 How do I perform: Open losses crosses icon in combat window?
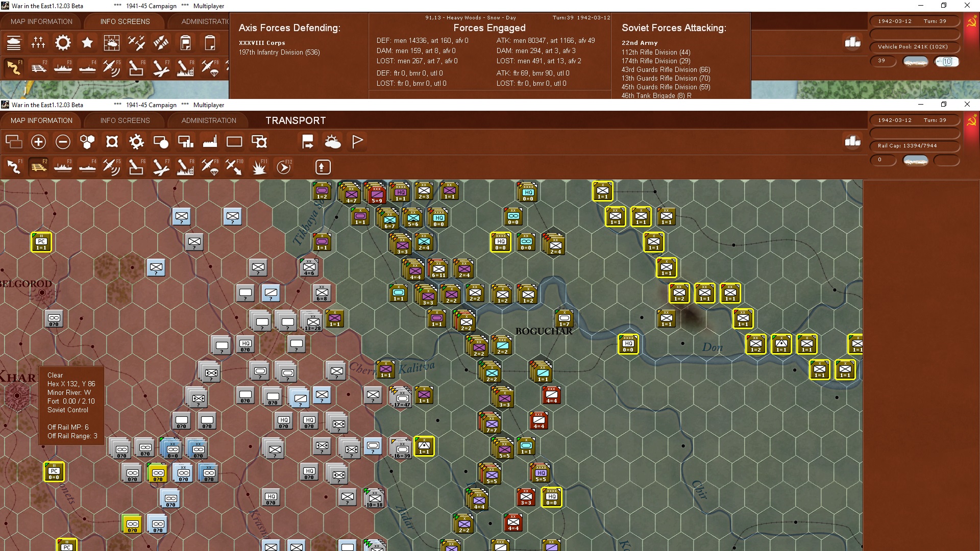(x=38, y=43)
